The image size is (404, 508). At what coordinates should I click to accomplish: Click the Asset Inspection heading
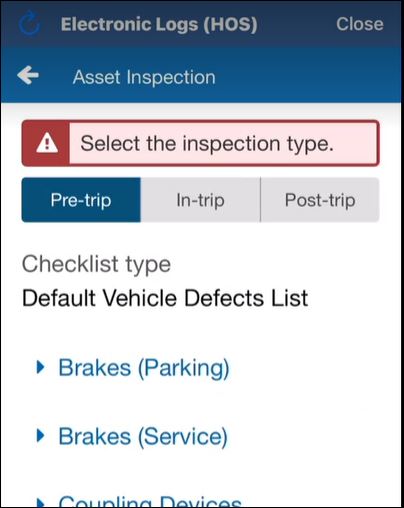144,77
